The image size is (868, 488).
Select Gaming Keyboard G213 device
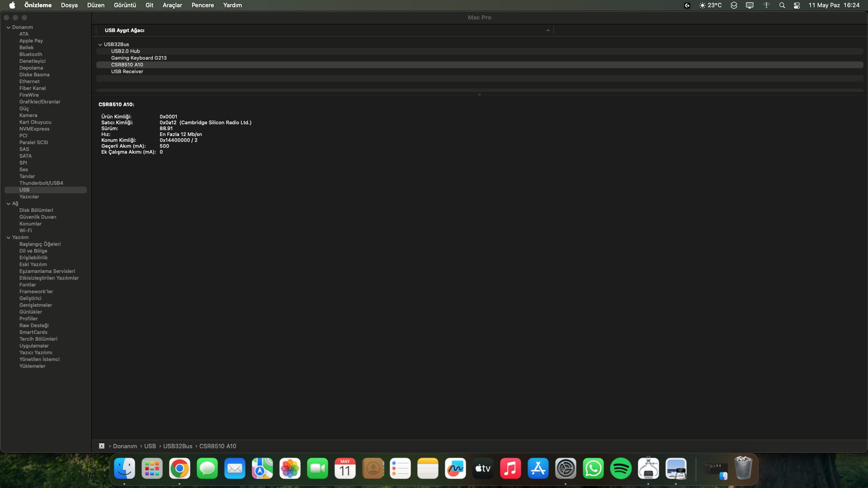click(x=139, y=58)
